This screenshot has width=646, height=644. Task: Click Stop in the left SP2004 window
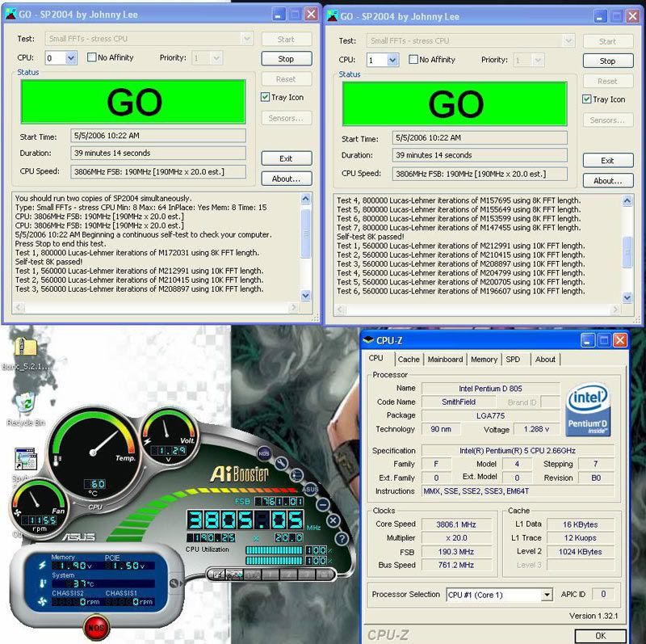point(286,58)
